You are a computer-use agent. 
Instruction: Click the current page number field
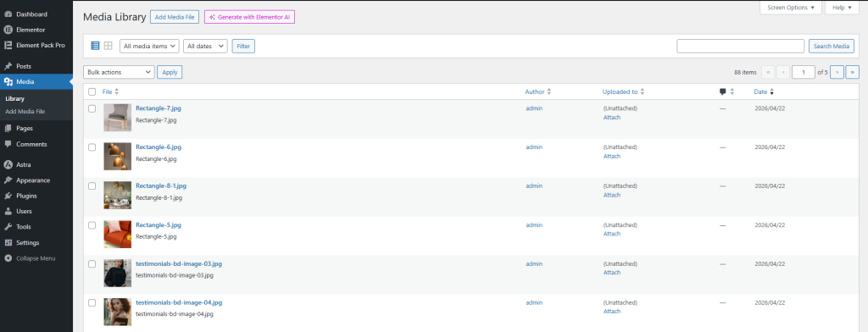point(804,72)
